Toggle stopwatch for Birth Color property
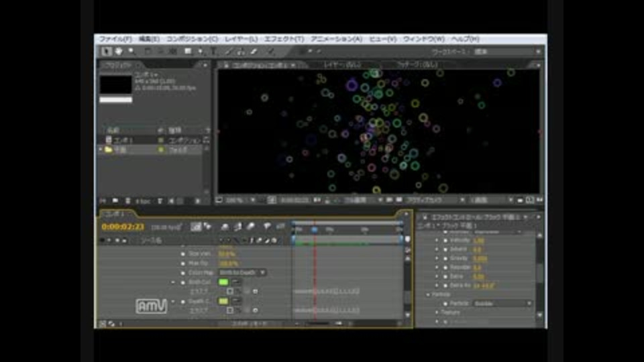This screenshot has width=644, height=362. (x=182, y=282)
